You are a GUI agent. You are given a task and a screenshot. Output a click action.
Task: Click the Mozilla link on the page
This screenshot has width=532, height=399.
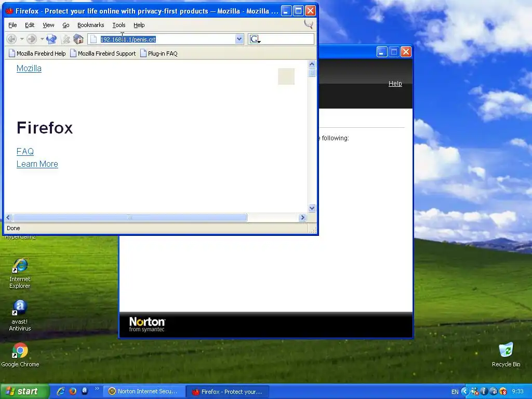pos(29,68)
